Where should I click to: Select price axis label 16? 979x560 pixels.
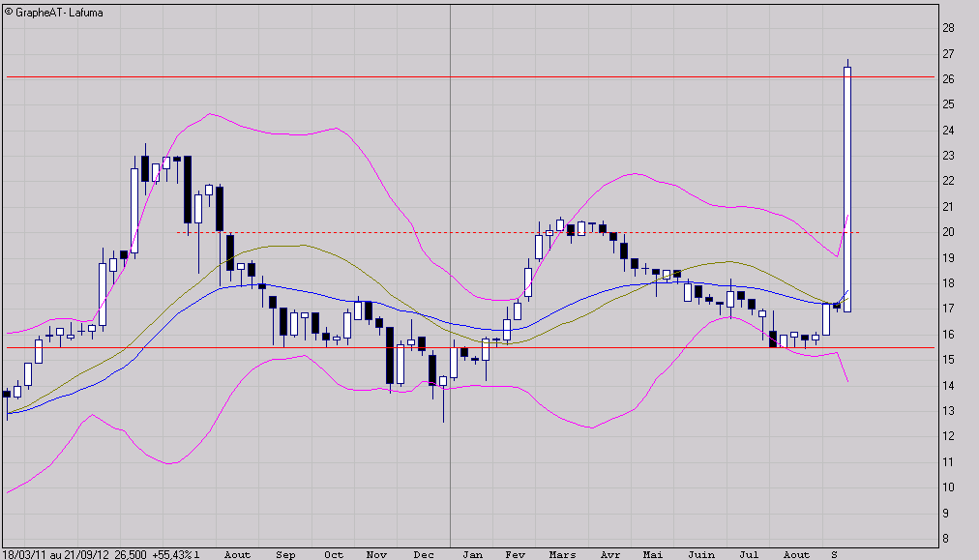948,334
